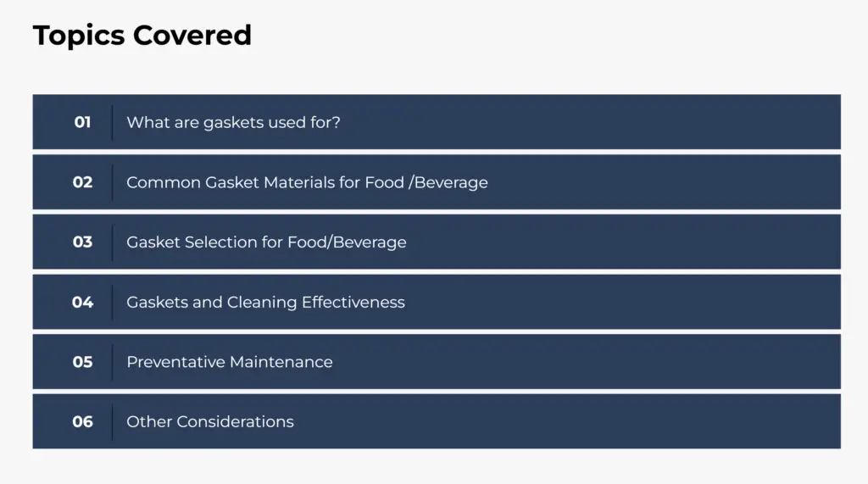Select the number 04 marker
868x484 pixels.
coord(82,303)
